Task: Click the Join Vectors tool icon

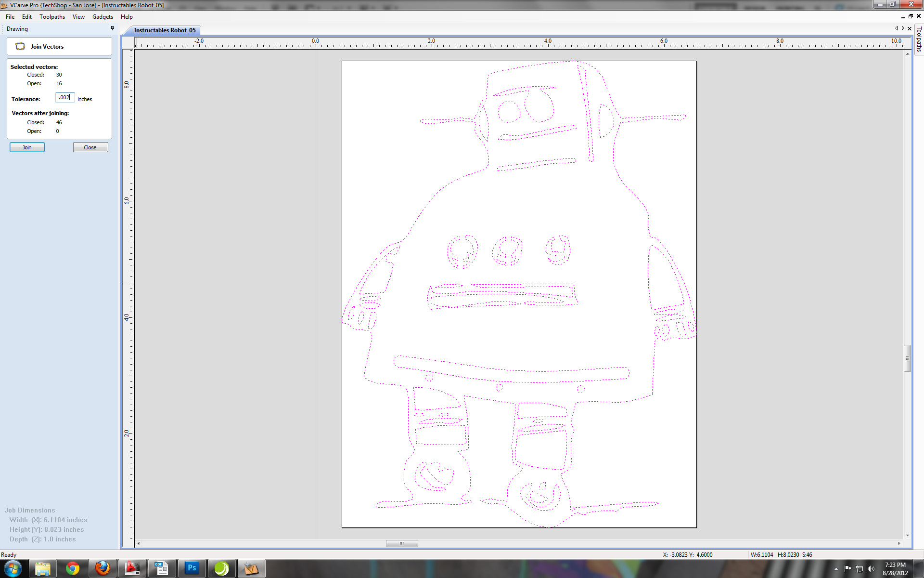Action: [x=20, y=46]
